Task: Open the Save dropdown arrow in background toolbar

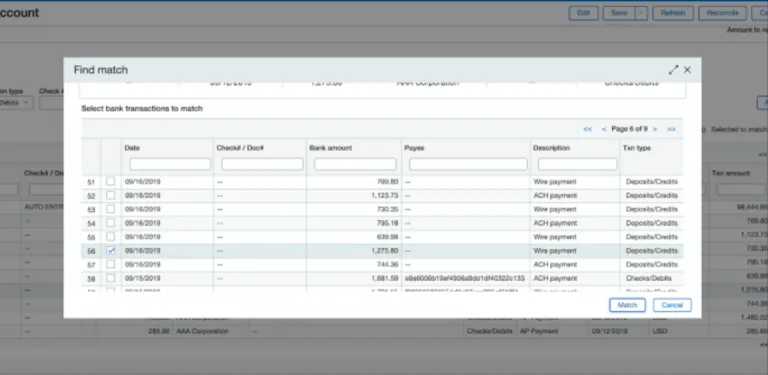Action: click(641, 13)
